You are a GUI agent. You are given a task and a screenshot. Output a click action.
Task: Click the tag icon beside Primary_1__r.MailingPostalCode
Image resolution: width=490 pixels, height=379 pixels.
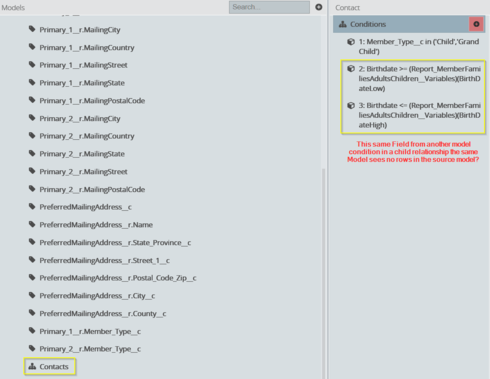coord(32,100)
